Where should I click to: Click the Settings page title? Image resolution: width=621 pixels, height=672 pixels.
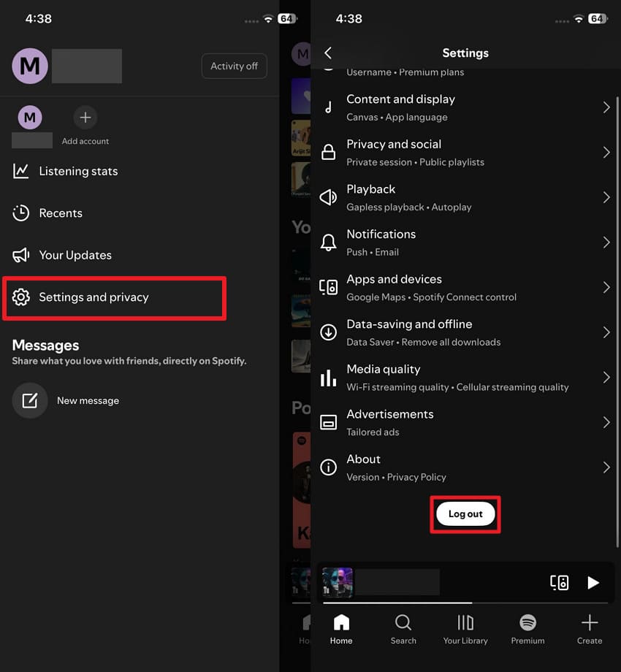[465, 53]
